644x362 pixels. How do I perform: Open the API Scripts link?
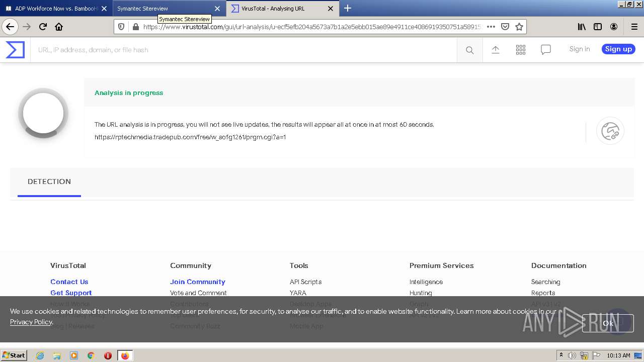[x=305, y=282]
